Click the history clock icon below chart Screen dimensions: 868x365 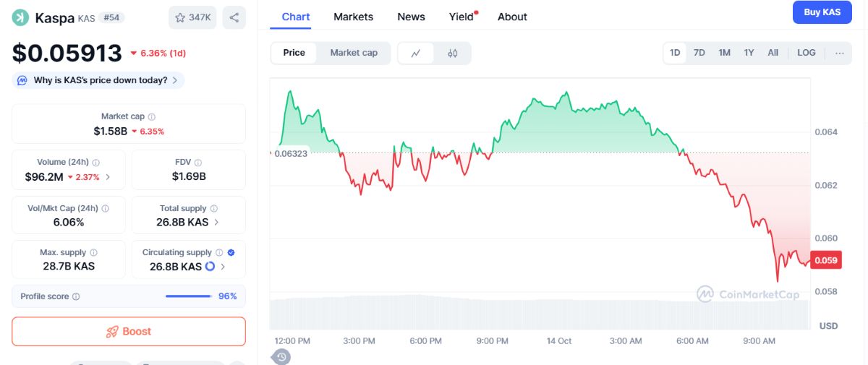pos(281,356)
